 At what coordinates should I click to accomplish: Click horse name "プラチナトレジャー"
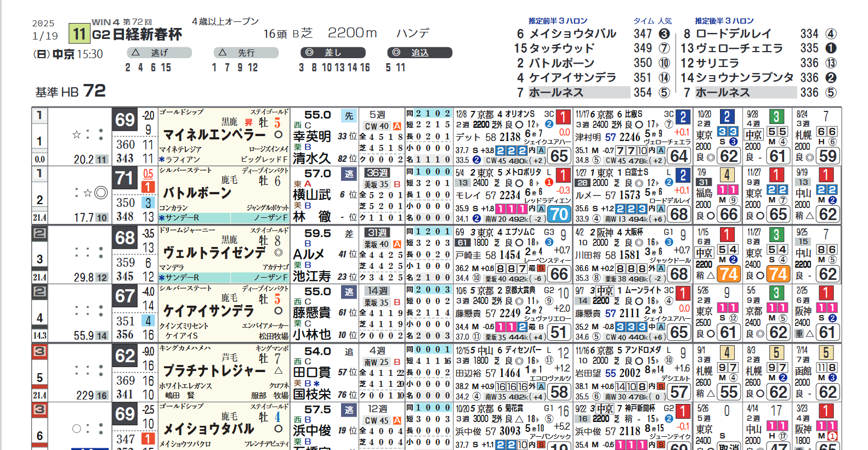coord(214,371)
